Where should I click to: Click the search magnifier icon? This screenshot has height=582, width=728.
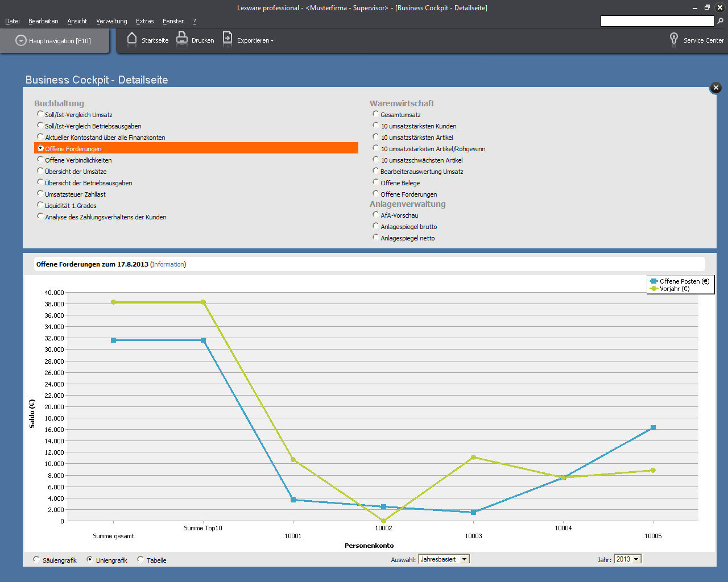click(721, 21)
